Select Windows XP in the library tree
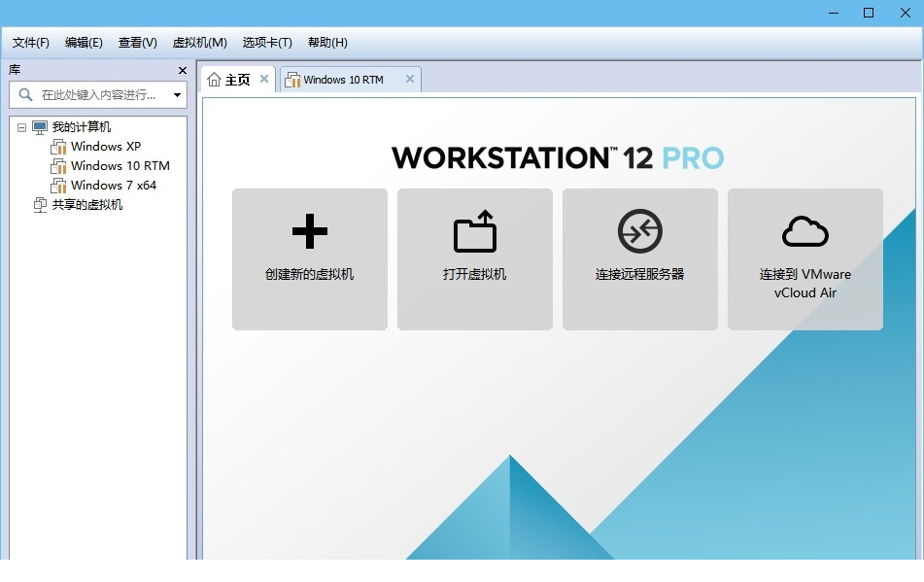Screen dimensions: 924x582 [106, 146]
